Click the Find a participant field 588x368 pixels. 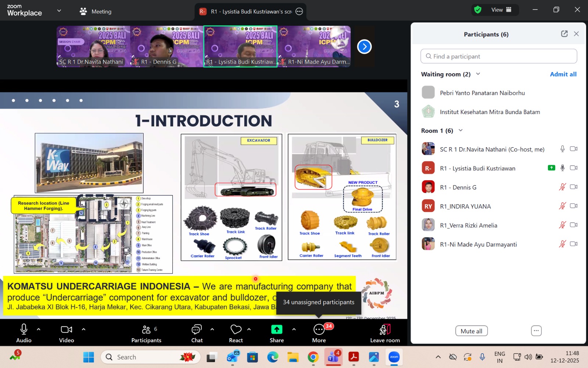coord(498,56)
